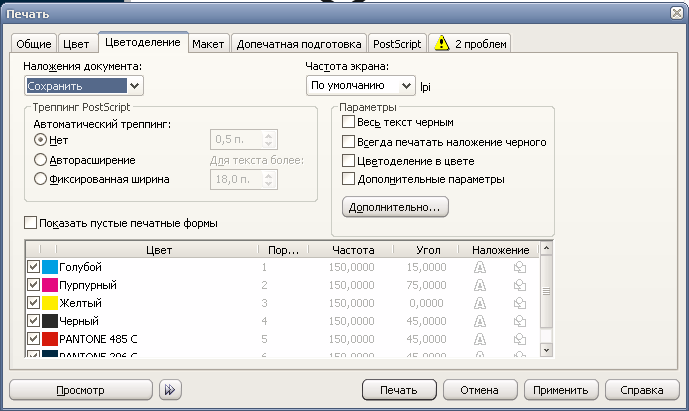The height and width of the screenshot is (411, 689).
Task: Click the Справка button
Action: pos(642,390)
